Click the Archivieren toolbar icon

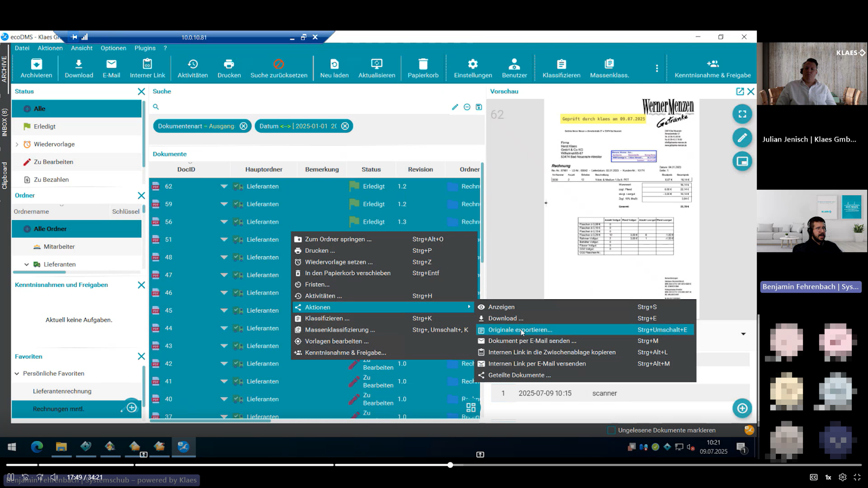(36, 64)
